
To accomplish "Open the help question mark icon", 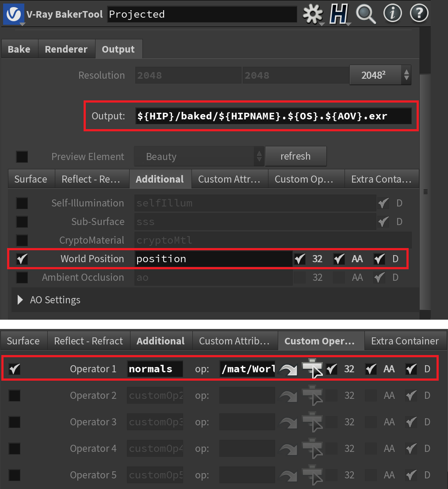I will click(x=419, y=13).
